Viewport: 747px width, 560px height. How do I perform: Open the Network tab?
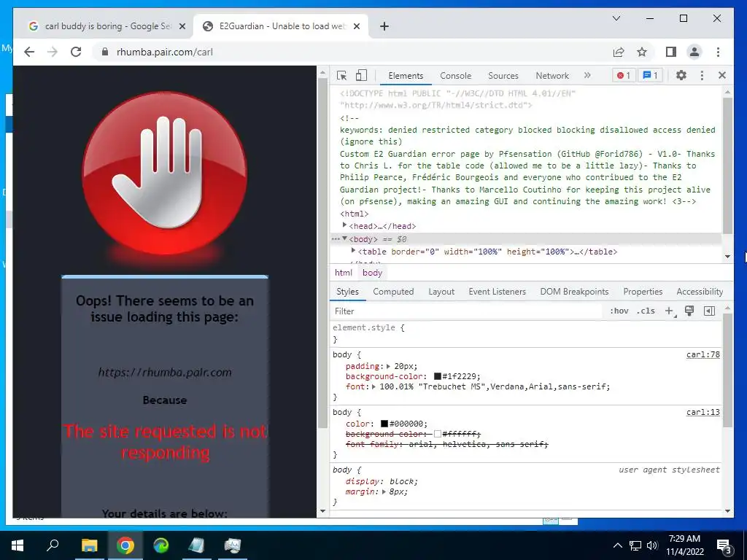coord(552,76)
